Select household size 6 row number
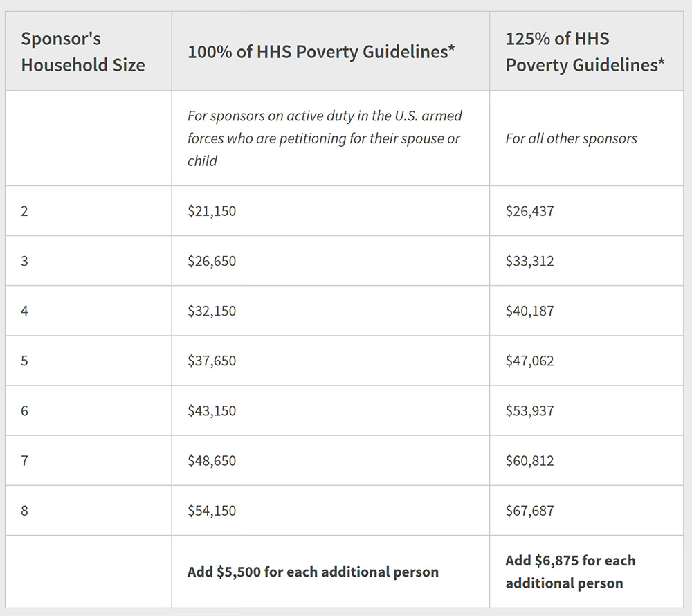 coord(25,410)
